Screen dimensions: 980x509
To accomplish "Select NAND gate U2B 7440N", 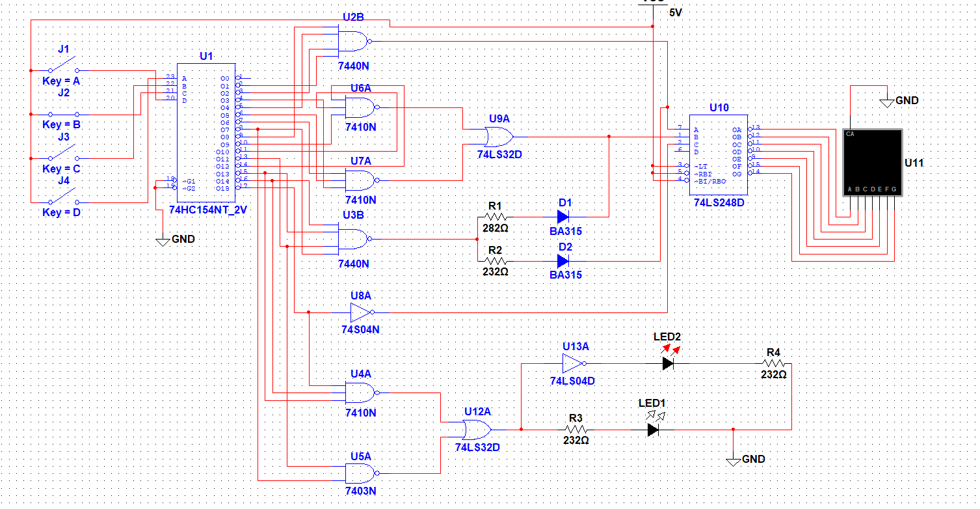I will 354,42.
